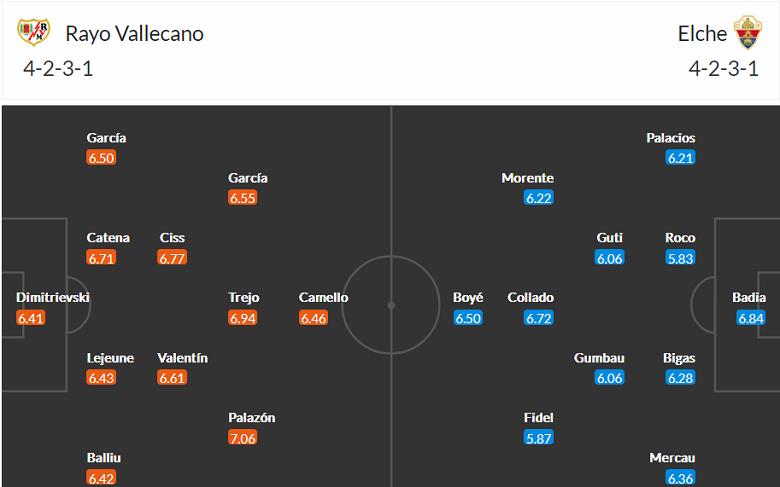Image resolution: width=780 pixels, height=487 pixels.
Task: Click Fidel's 5.87 rating badge
Action: [539, 437]
